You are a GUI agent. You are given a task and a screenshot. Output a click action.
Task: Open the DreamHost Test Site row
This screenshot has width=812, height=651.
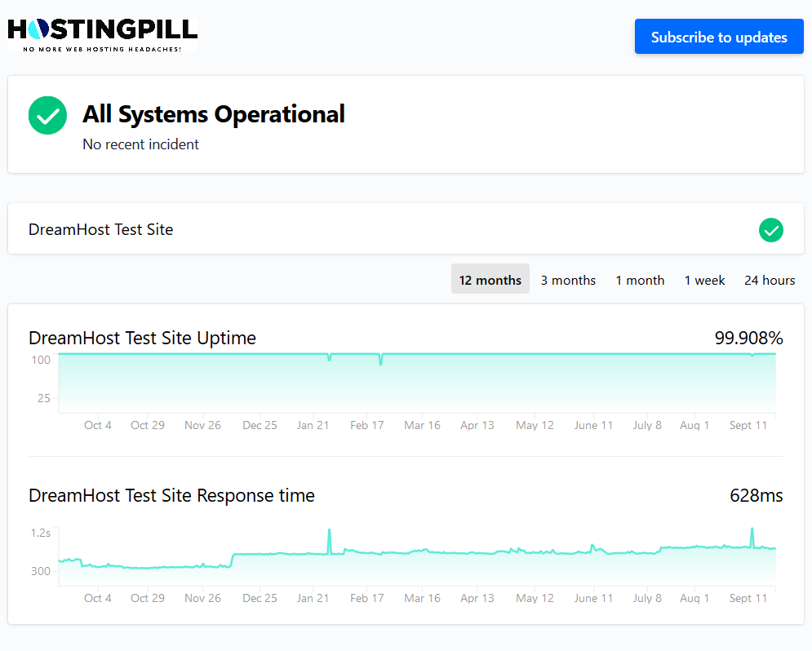(x=406, y=228)
